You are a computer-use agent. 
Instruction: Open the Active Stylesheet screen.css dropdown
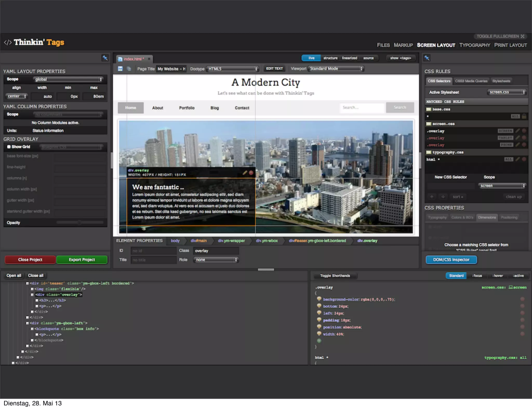point(506,92)
